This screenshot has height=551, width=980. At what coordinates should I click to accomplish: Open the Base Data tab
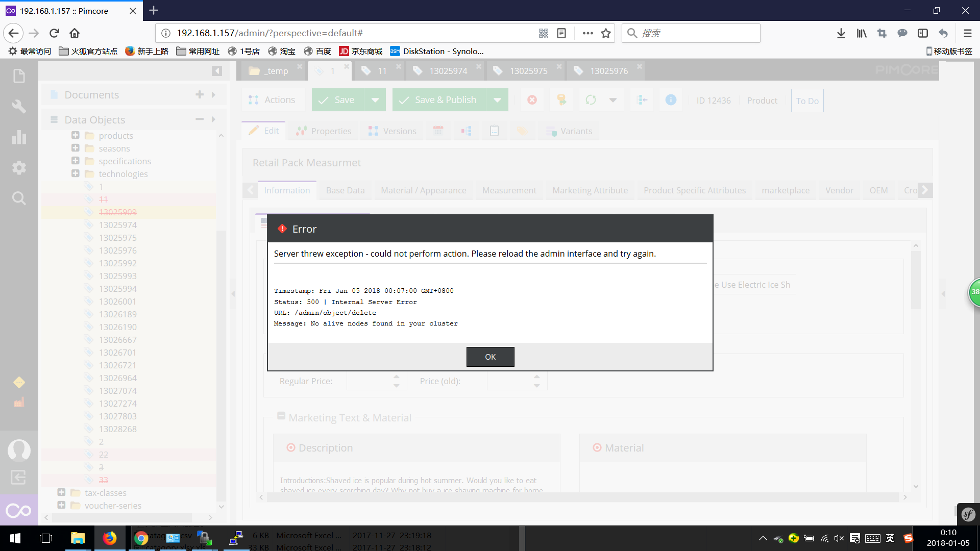345,190
